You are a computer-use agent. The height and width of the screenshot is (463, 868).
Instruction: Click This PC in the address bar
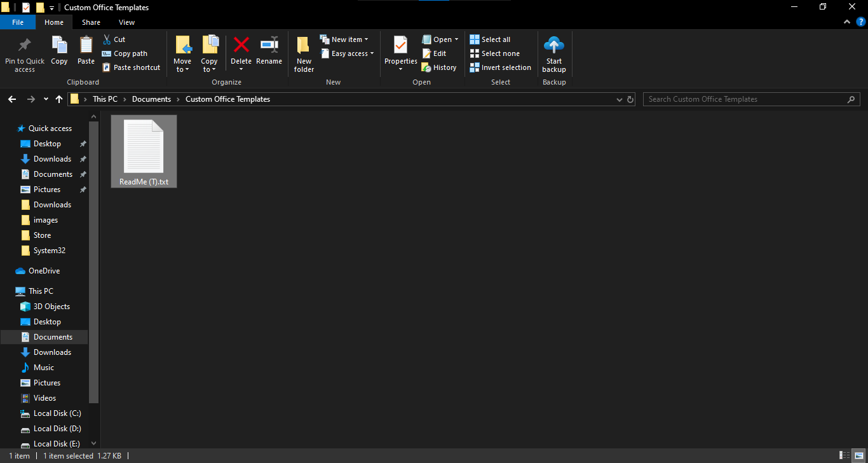[105, 99]
